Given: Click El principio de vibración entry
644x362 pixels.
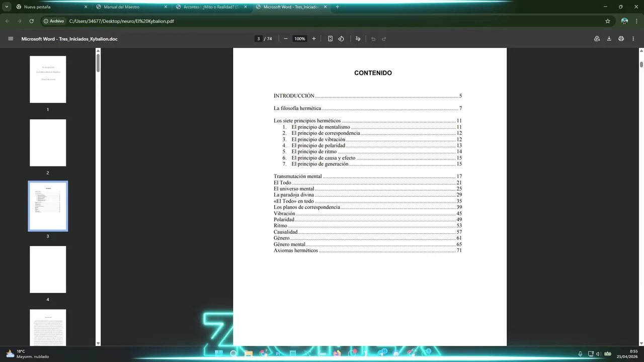Looking at the screenshot, I should [372, 139].
